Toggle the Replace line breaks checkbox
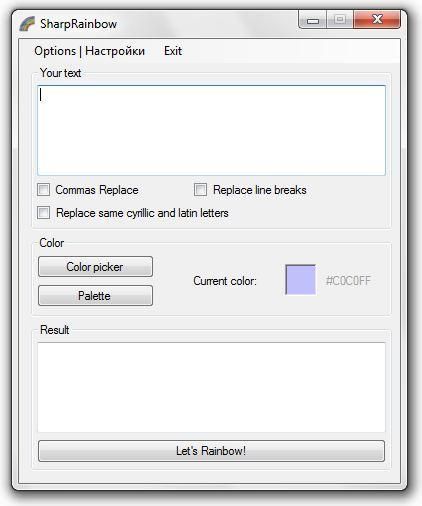Viewport: 422px width, 506px height. pos(200,190)
